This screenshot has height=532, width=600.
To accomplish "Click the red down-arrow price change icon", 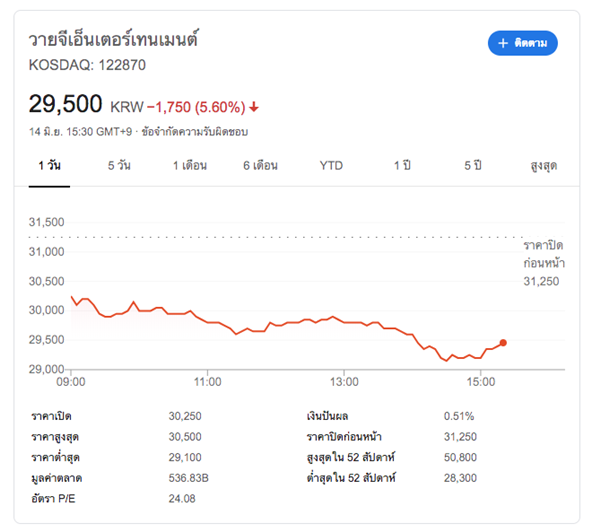I will pyautogui.click(x=254, y=107).
